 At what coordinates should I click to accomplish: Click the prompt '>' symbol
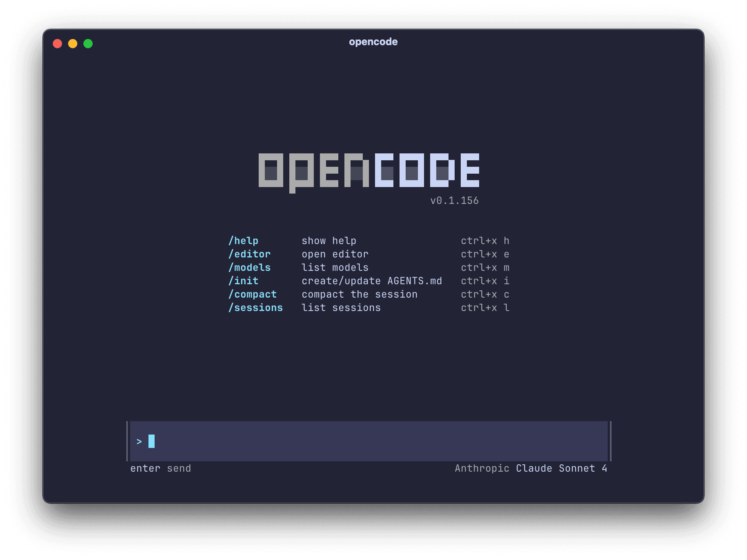tap(140, 441)
